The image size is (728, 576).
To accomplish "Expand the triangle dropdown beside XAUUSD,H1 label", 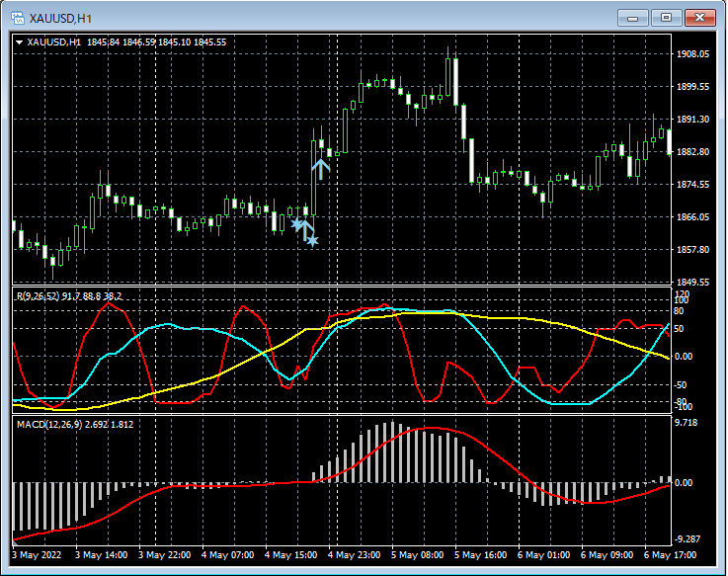I will click(x=19, y=42).
